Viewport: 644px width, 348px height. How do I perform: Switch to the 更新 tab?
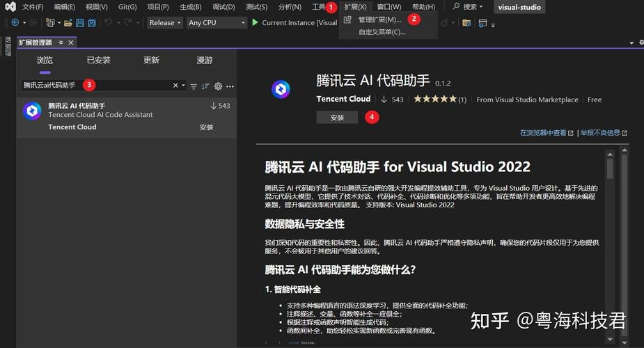(151, 61)
